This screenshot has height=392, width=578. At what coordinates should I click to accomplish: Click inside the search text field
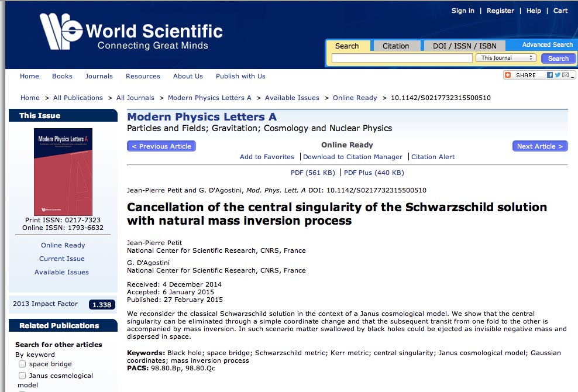tap(402, 58)
